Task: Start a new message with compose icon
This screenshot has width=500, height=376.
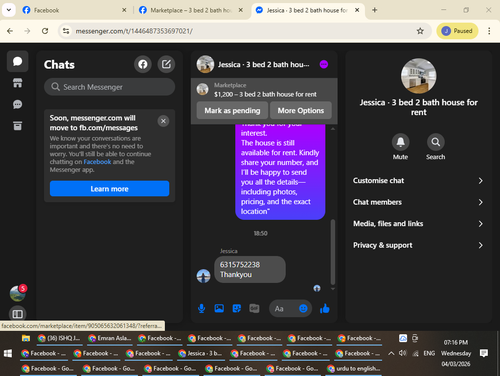Action: coord(166,64)
